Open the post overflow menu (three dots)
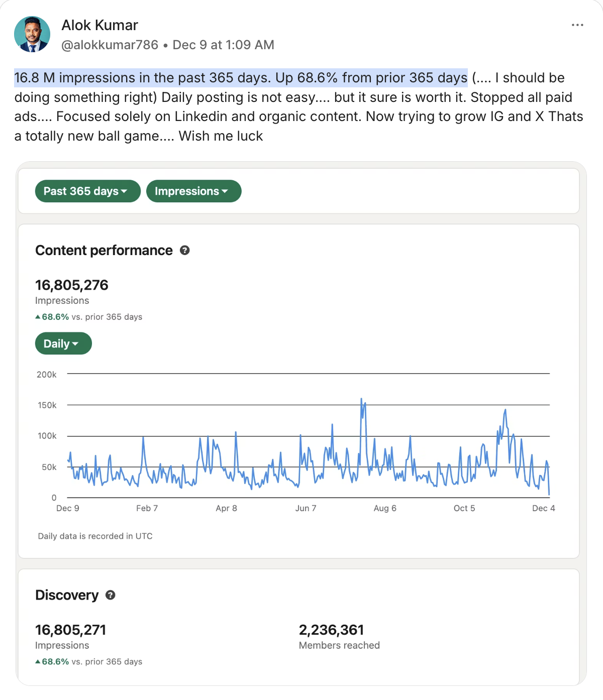Screen dimensions: 603x700 [577, 25]
